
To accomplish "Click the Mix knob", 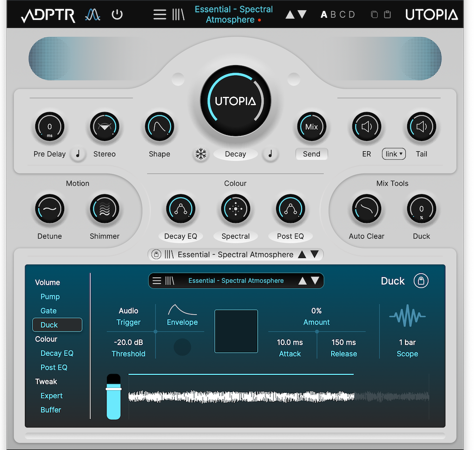I will coord(311,127).
